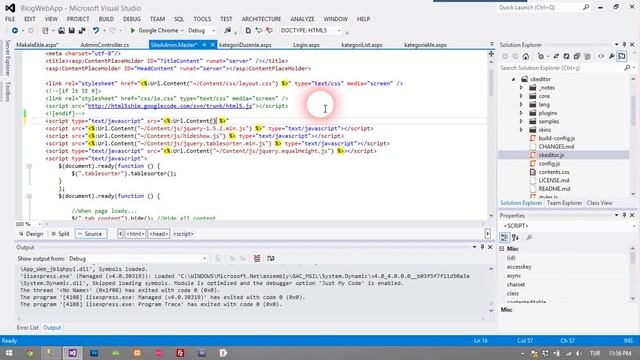Open the DOCTYPE: HTML5 dropdown
This screenshot has height=360, width=640.
click(338, 31)
